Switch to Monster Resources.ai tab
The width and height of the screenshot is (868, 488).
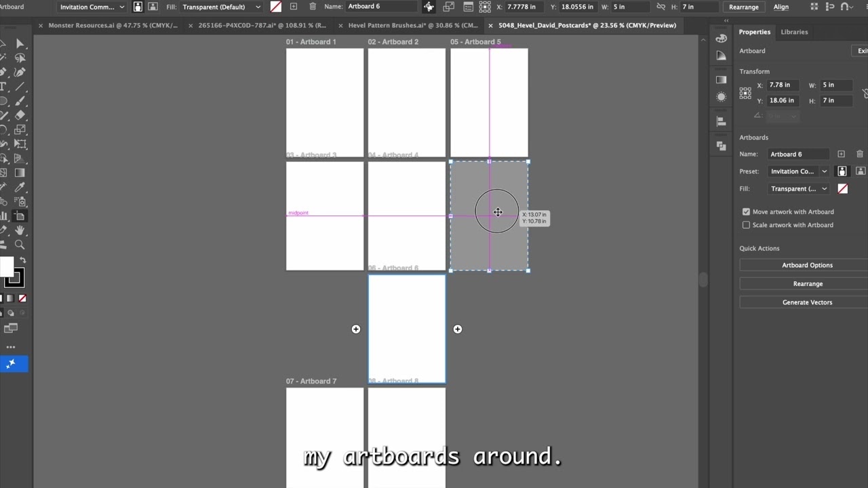pyautogui.click(x=113, y=26)
